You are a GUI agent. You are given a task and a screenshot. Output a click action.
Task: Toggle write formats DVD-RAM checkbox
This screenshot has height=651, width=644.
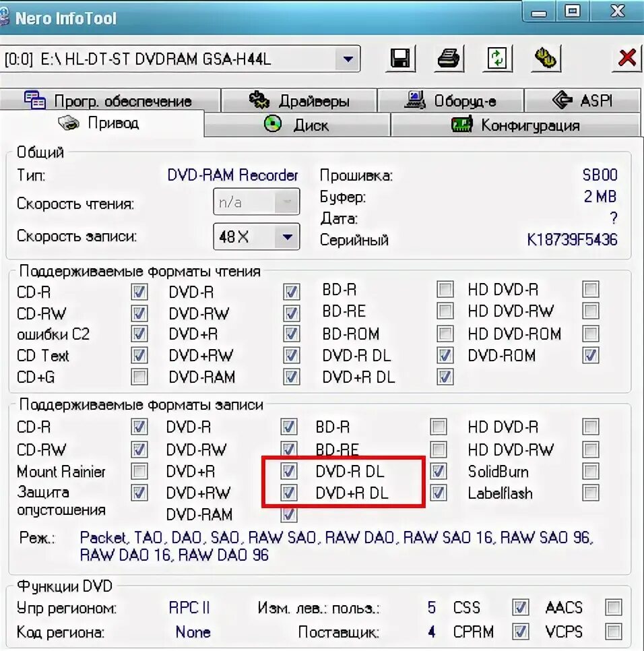(x=289, y=514)
